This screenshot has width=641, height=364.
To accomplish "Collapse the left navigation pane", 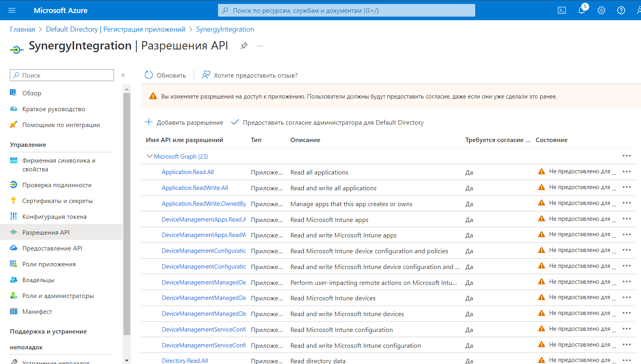I will coord(123,75).
